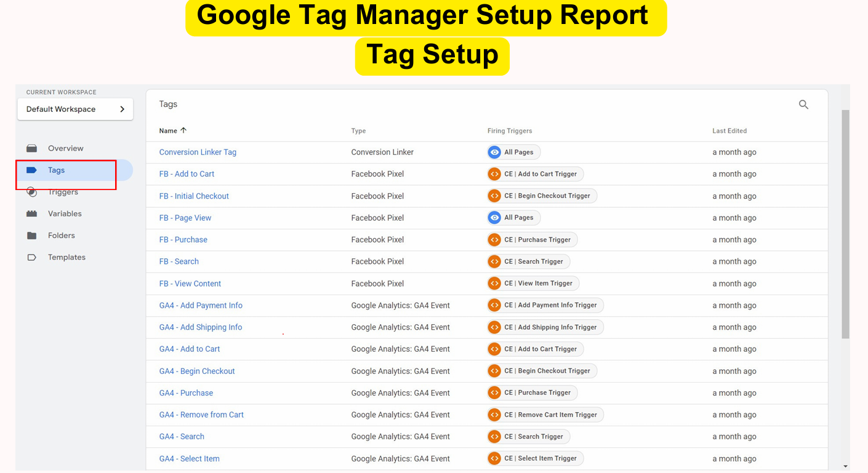Viewport: 868px width, 473px height.
Task: Click the Variables brick icon
Action: tap(31, 213)
